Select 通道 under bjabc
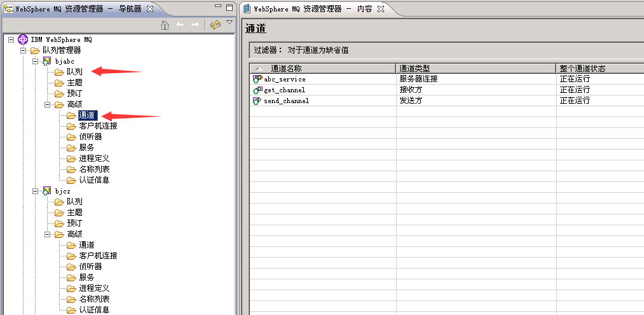The width and height of the screenshot is (644, 315). point(88,115)
